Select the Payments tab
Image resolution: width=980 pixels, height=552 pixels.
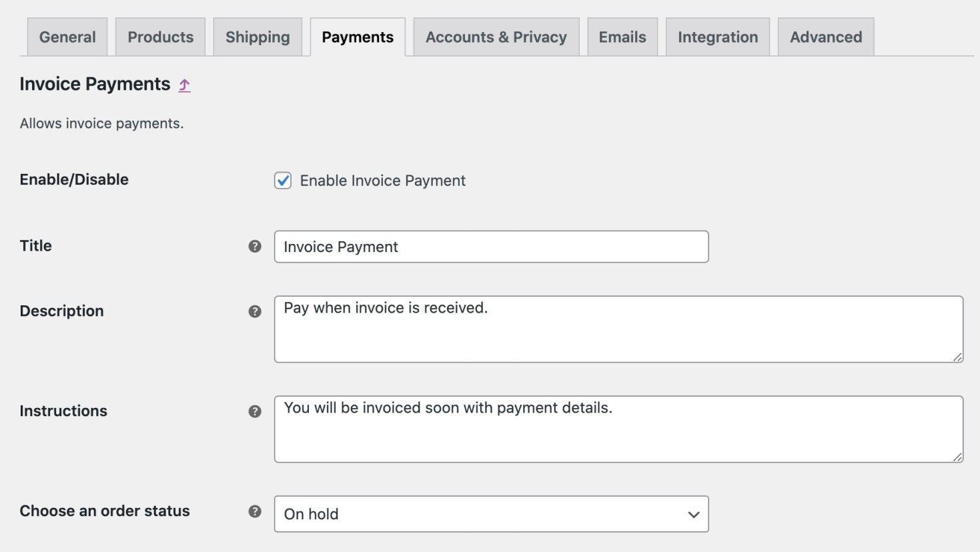358,37
